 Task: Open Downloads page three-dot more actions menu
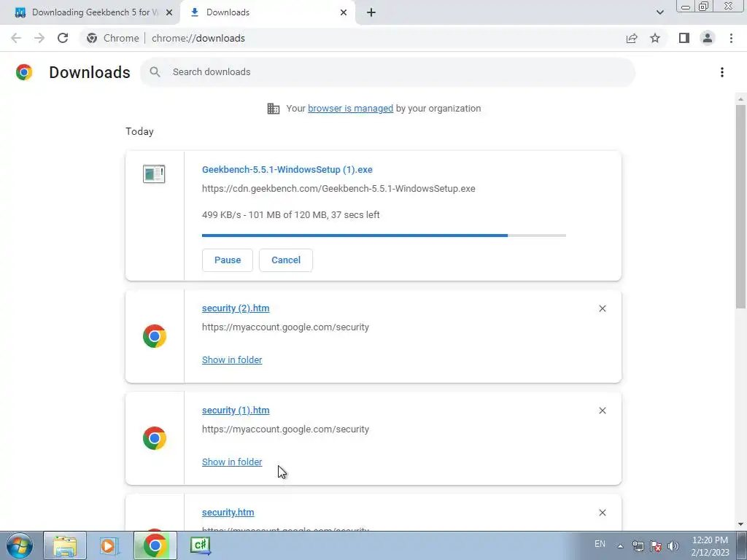(722, 72)
